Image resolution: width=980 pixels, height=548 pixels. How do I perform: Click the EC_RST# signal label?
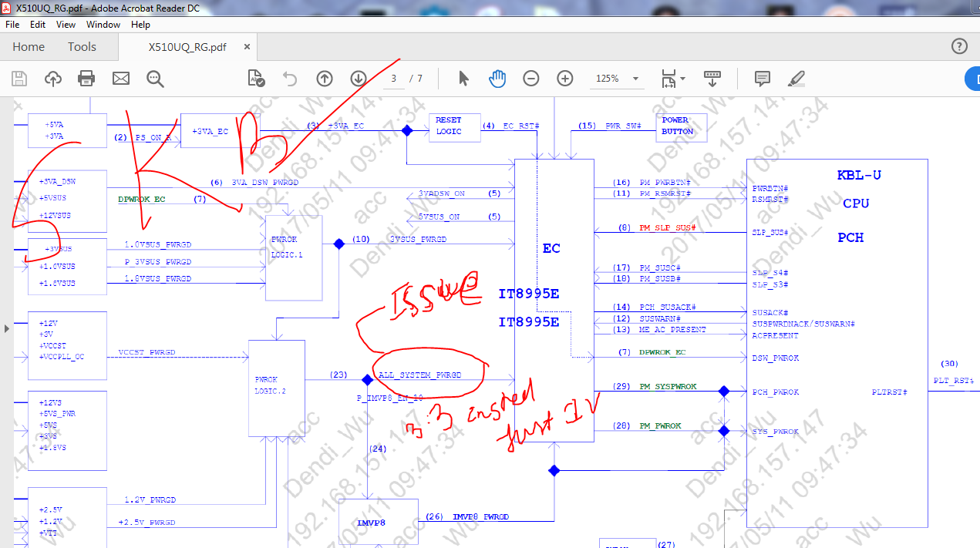click(521, 126)
